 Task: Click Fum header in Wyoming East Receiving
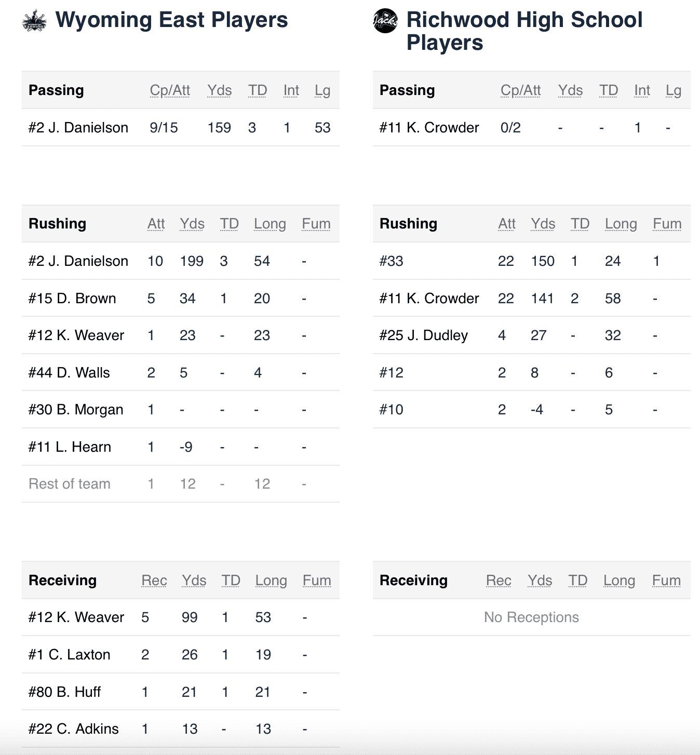(x=317, y=581)
